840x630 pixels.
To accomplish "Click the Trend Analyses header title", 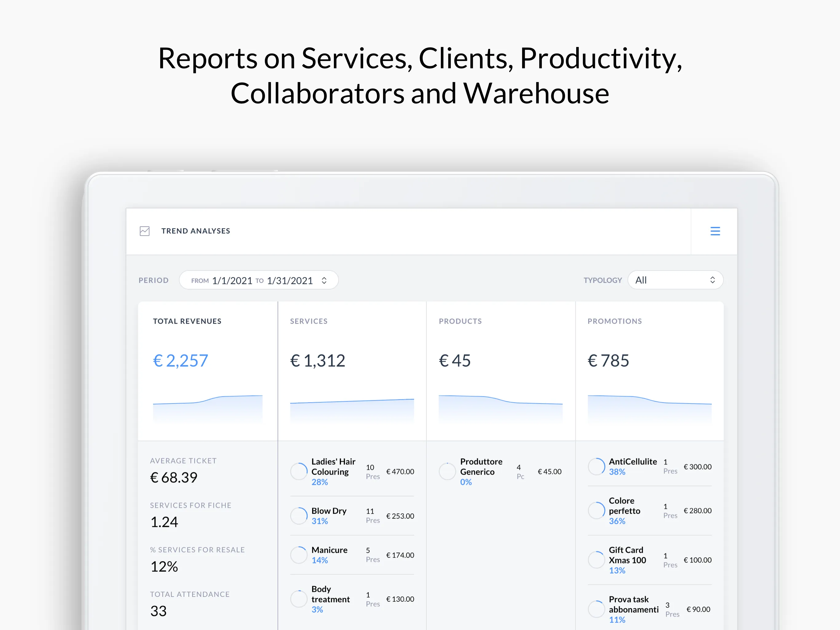I will pos(196,231).
